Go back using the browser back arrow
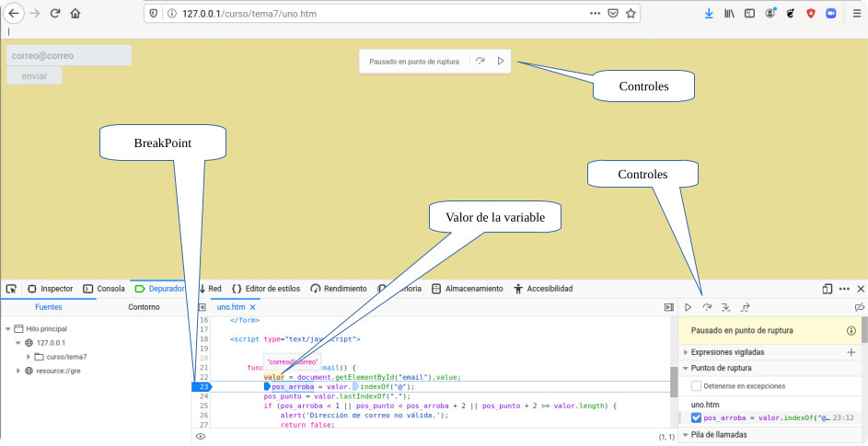This screenshot has height=446, width=868. coord(13,13)
